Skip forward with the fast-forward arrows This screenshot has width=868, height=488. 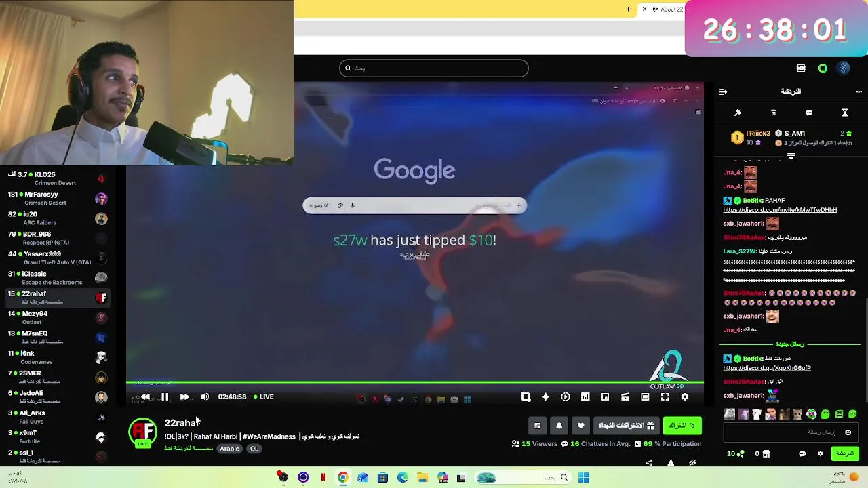(184, 397)
